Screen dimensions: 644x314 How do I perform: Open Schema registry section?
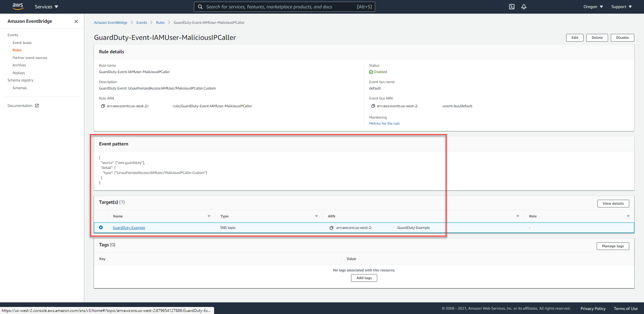[20, 80]
